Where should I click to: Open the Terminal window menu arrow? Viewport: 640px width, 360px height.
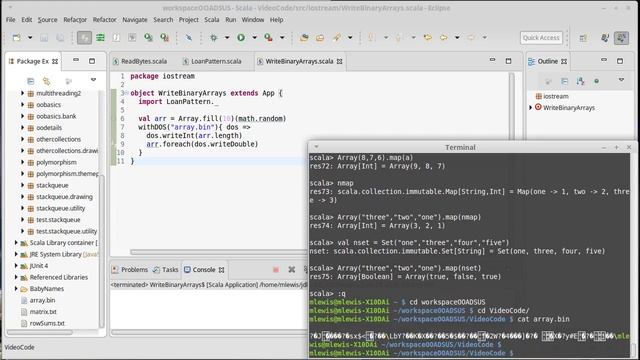(x=316, y=147)
